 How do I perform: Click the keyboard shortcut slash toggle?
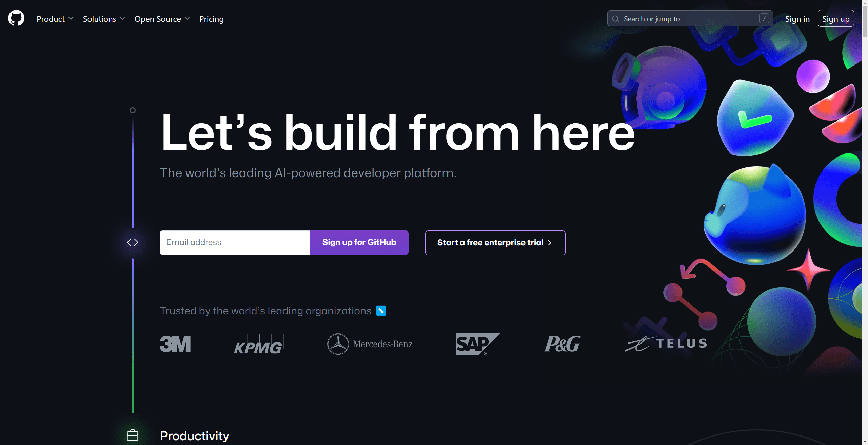tap(764, 18)
